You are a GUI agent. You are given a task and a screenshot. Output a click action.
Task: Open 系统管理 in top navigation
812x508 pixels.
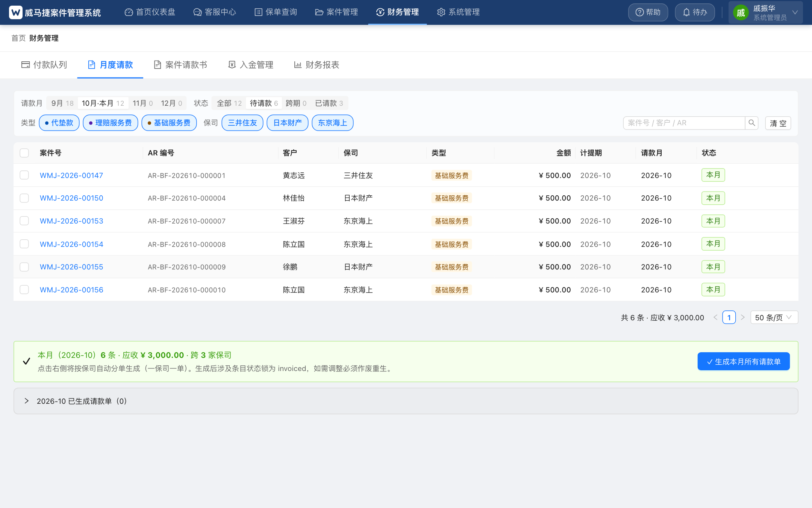click(458, 12)
